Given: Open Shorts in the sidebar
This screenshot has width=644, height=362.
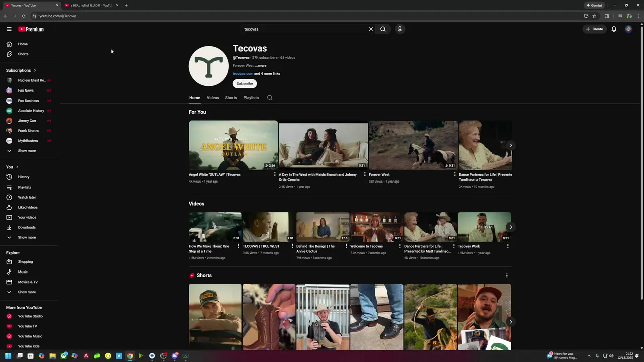Looking at the screenshot, I should tap(23, 54).
